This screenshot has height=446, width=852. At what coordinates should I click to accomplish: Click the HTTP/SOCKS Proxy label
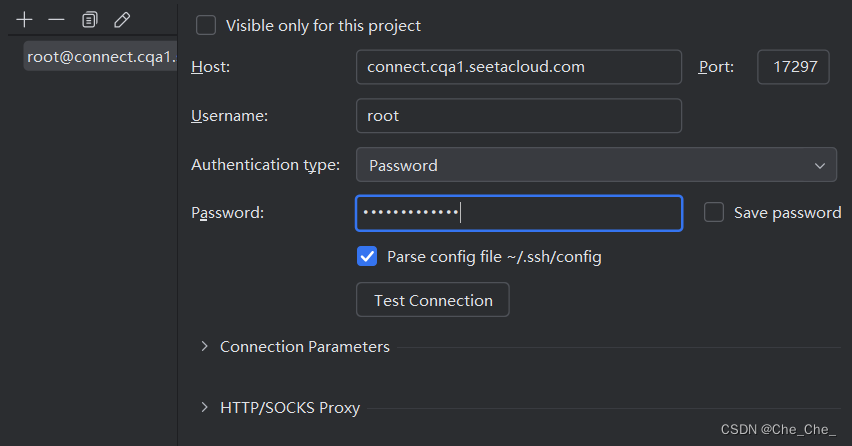[290, 408]
